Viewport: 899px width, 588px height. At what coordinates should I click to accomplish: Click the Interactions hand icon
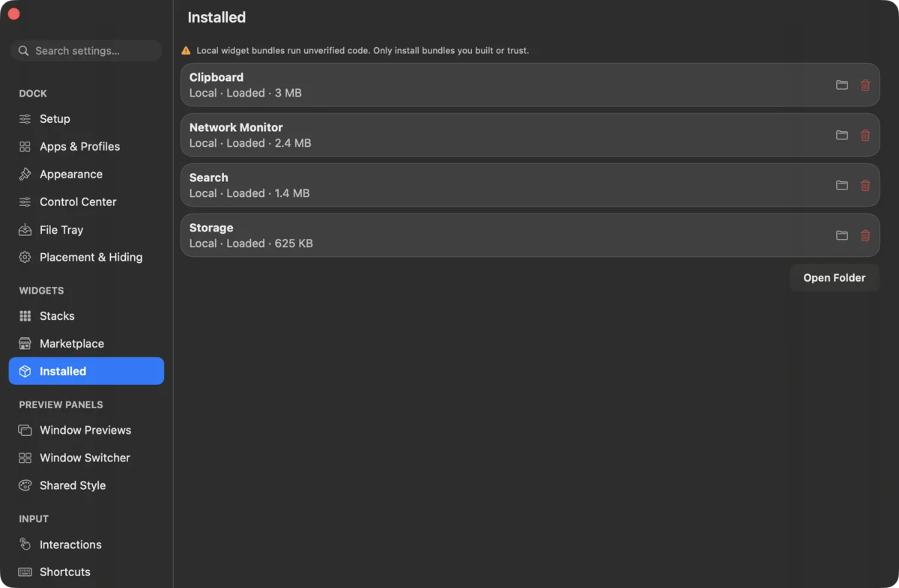pos(25,545)
